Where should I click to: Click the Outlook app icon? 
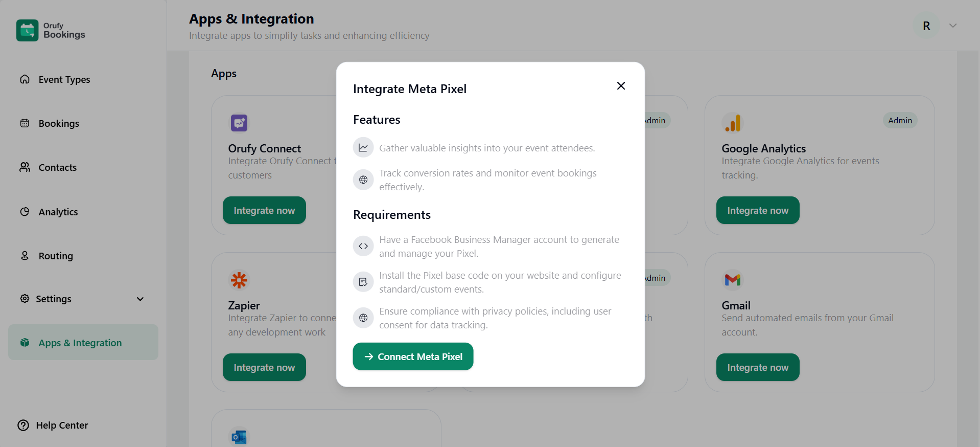(x=239, y=437)
